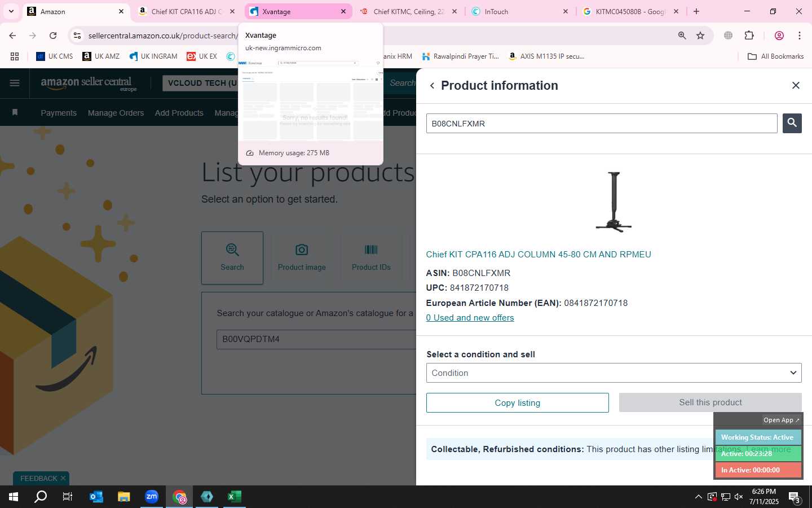Open the Rawalpindi Prayer Ti... bookmark
This screenshot has height=508, width=812.
click(461, 56)
